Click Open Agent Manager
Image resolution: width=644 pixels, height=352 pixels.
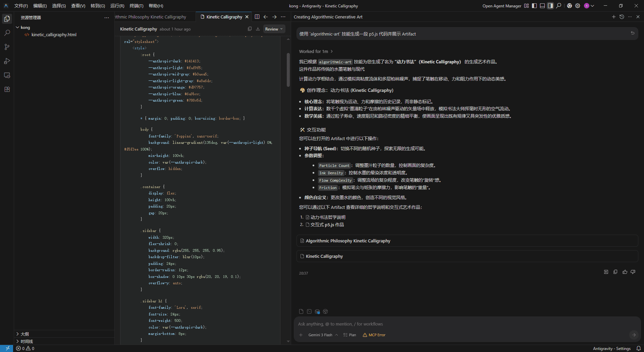coord(502,6)
